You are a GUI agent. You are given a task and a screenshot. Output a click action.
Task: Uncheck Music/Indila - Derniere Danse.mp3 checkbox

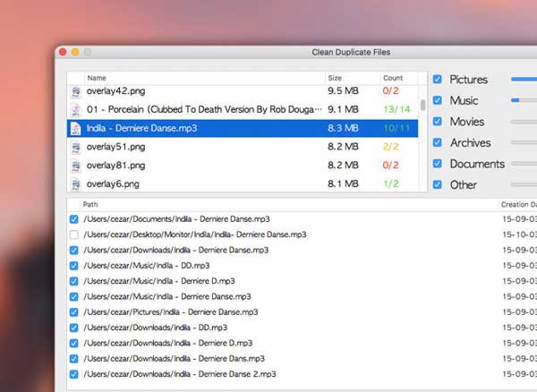[x=73, y=296]
